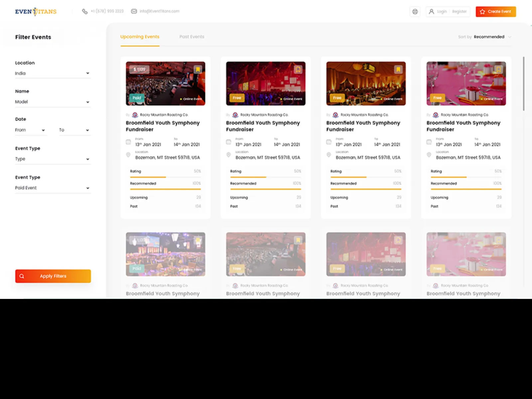This screenshot has width=532, height=399.
Task: Click the phone icon in the top bar
Action: point(85,11)
